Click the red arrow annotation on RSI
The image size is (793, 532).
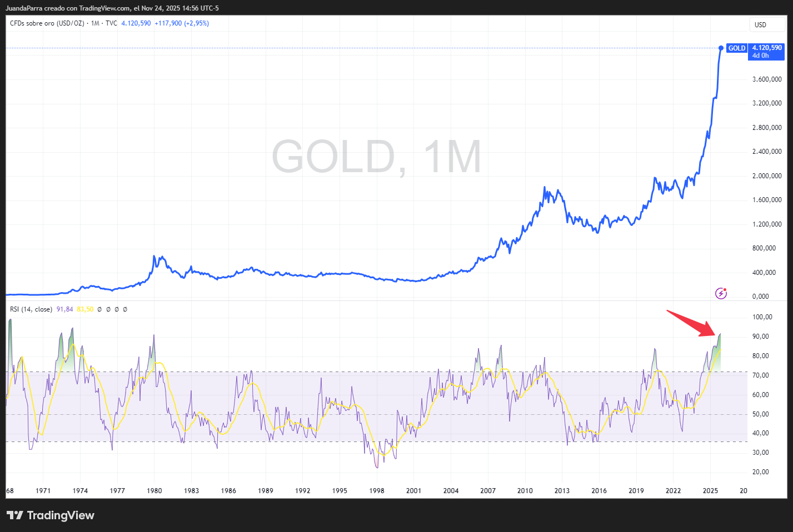pyautogui.click(x=691, y=323)
